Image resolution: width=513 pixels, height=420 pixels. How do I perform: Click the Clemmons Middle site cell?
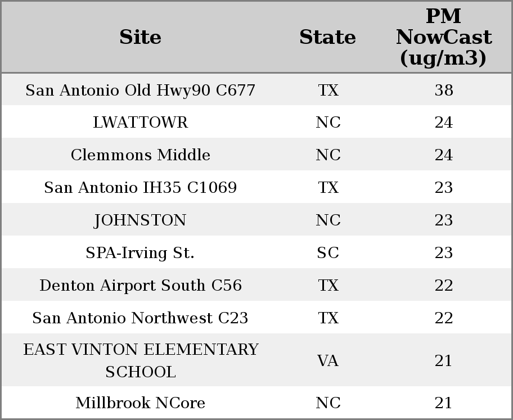(x=140, y=155)
